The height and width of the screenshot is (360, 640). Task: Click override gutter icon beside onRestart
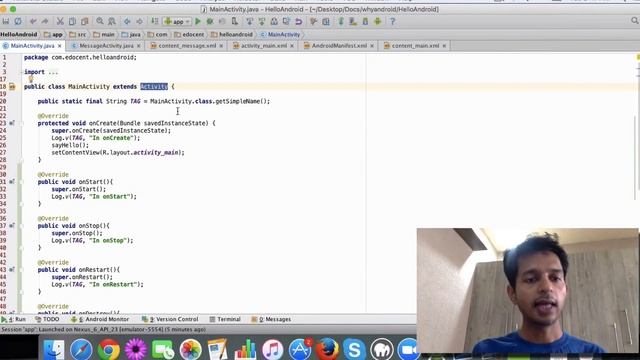click(x=12, y=269)
